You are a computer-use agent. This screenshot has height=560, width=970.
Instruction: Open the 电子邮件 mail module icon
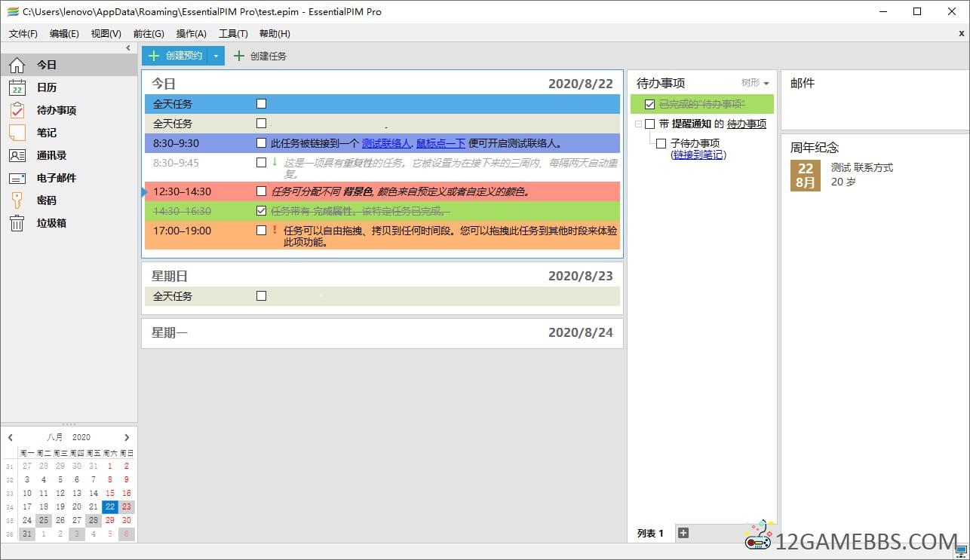click(17, 178)
